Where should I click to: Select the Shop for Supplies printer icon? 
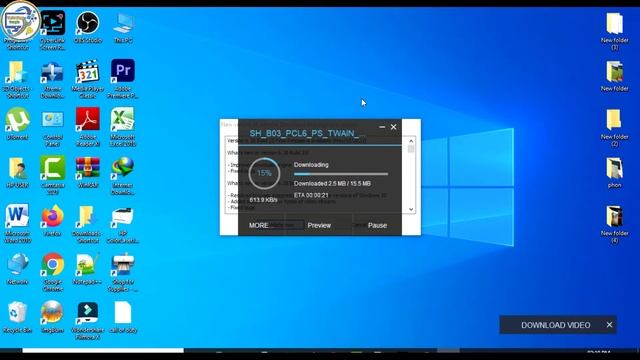pos(123,272)
